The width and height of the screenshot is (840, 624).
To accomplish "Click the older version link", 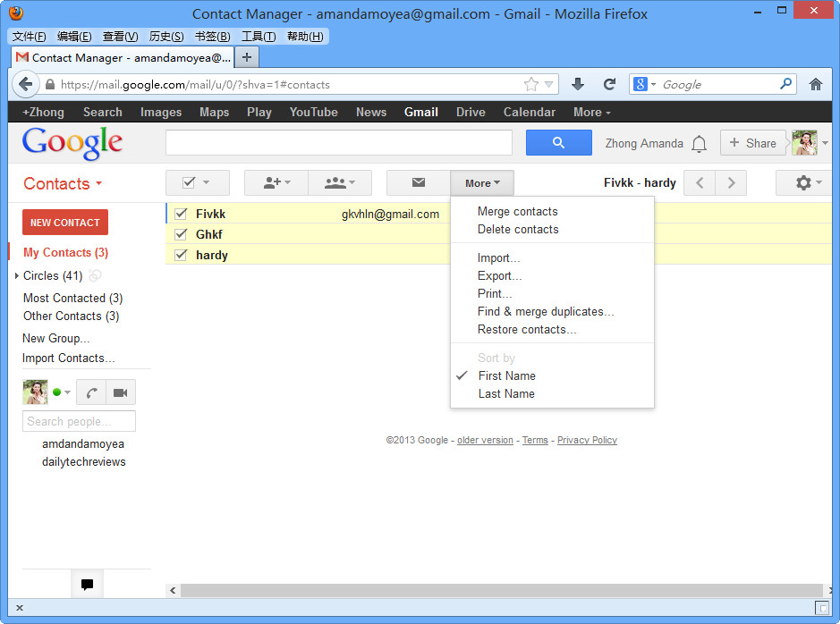I will (485, 440).
